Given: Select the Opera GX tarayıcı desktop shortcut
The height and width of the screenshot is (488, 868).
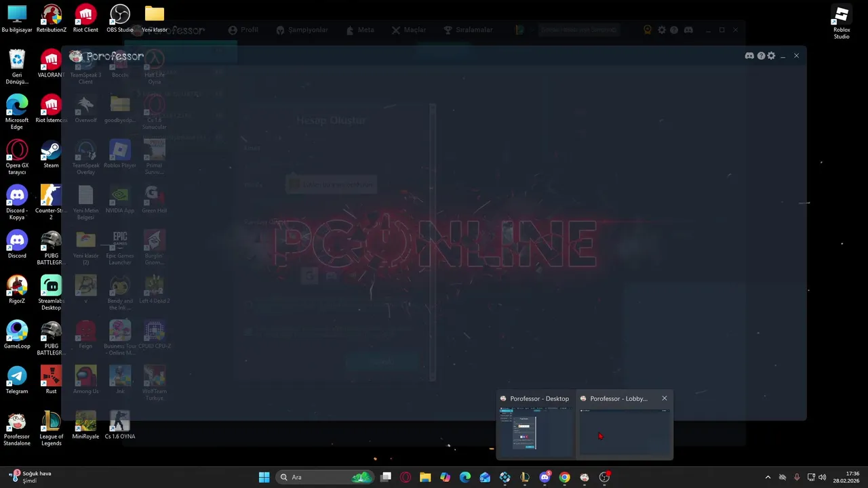Looking at the screenshot, I should [17, 157].
